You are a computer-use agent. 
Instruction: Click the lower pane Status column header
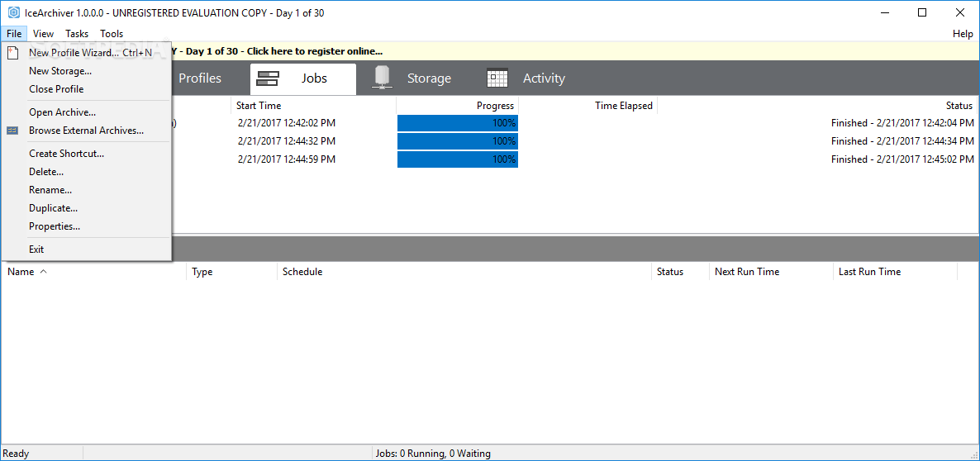tap(680, 272)
